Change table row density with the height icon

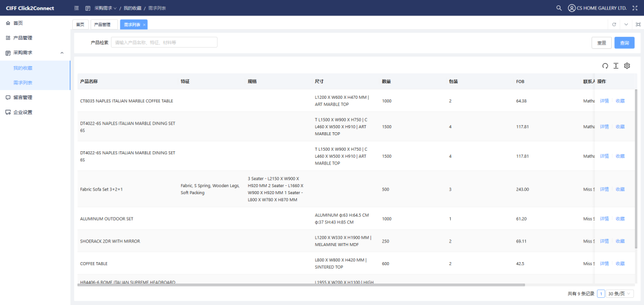click(x=616, y=66)
